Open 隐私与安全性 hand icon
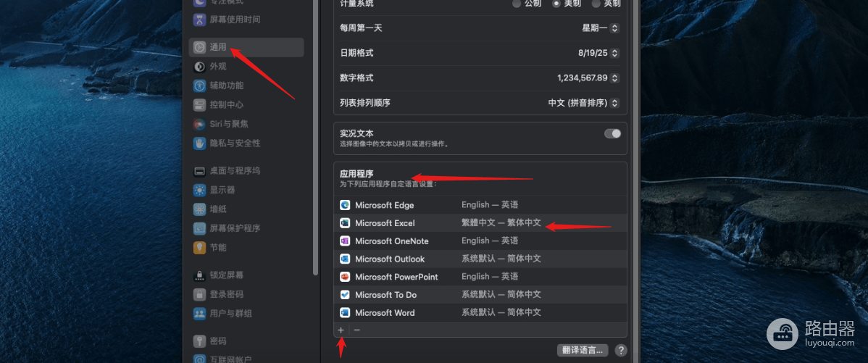This screenshot has height=363, width=868. point(199,143)
